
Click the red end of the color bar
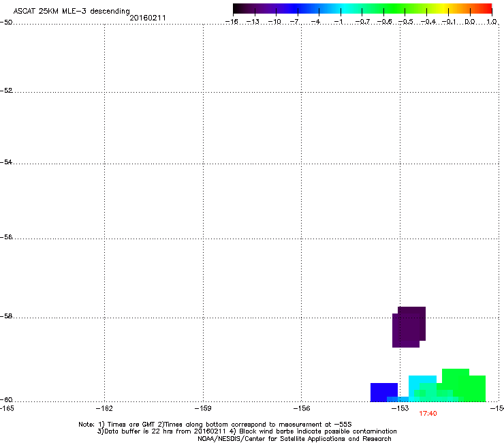click(487, 9)
